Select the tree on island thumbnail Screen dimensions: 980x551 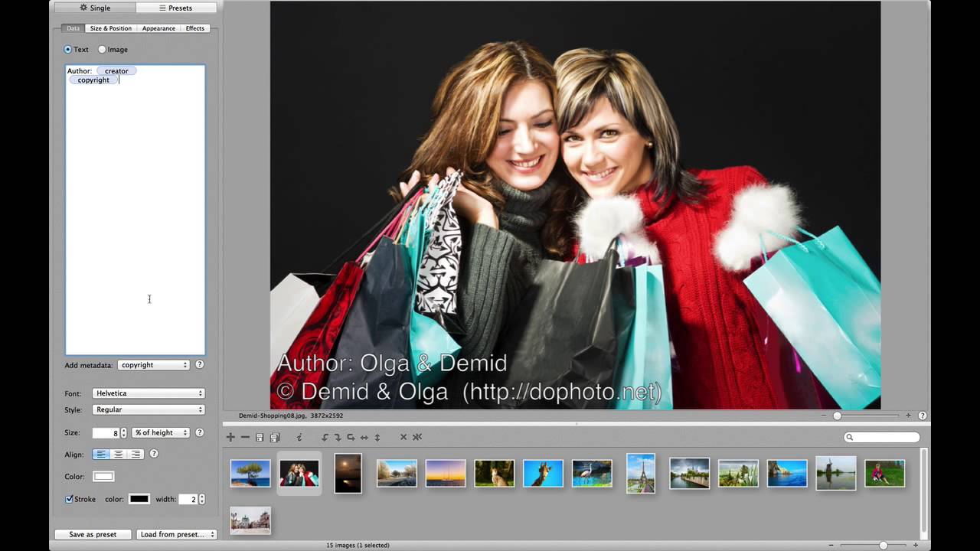coord(250,473)
